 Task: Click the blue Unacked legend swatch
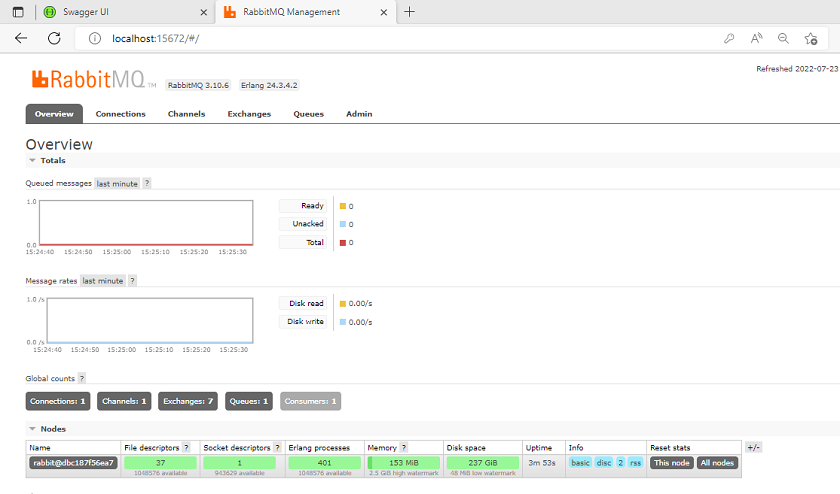343,224
